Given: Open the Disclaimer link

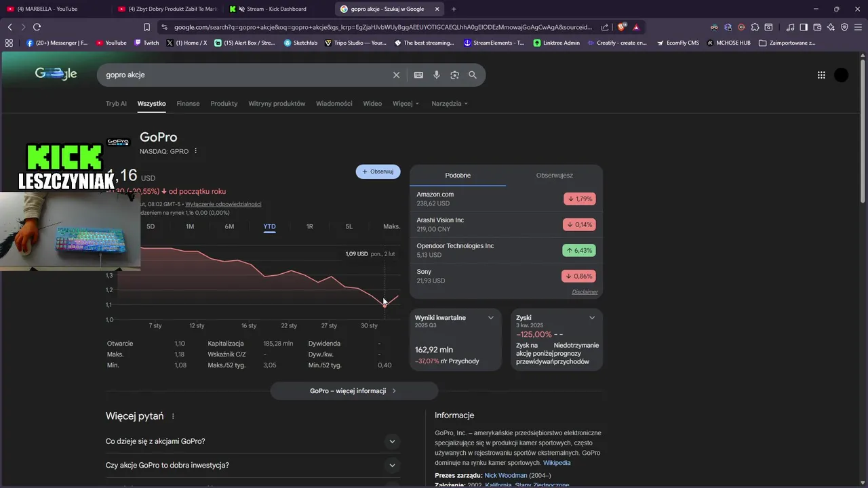Looking at the screenshot, I should (585, 292).
